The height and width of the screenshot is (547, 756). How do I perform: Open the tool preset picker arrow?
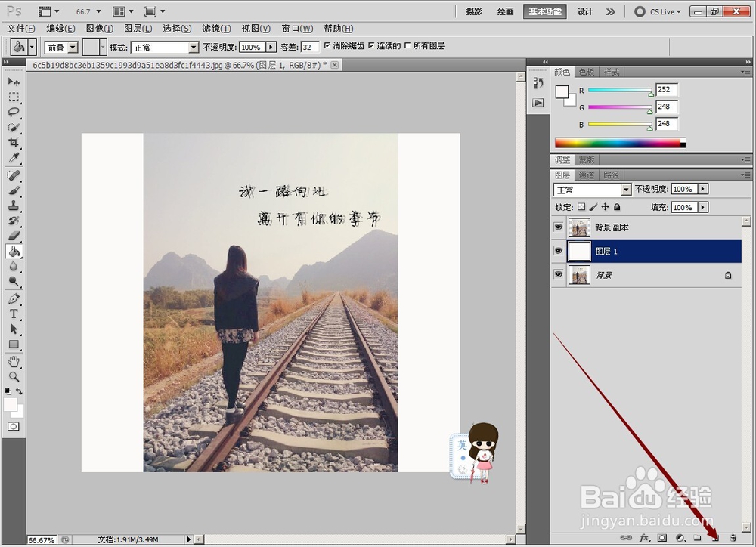tap(32, 48)
